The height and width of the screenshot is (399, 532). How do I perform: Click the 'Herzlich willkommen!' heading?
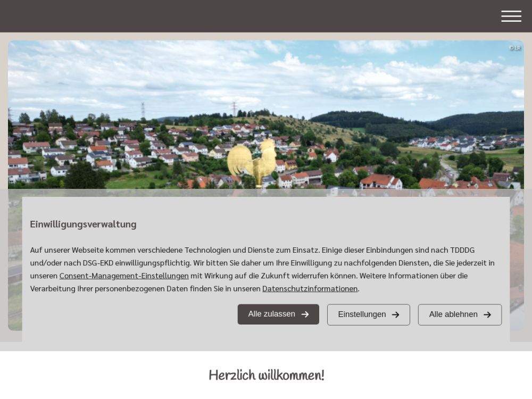[266, 376]
